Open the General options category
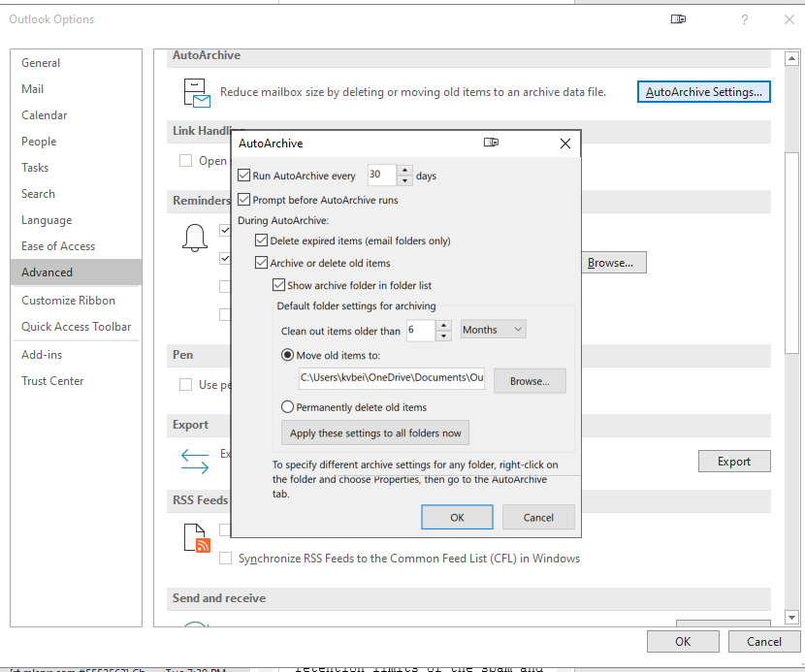Viewport: 805px width, 672px height. point(76,63)
